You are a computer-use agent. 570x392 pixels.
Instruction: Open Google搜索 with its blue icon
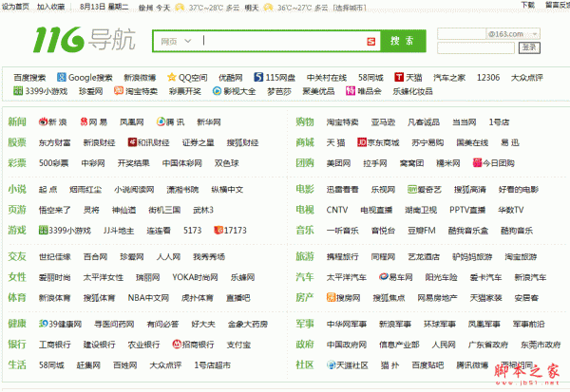pyautogui.click(x=85, y=78)
